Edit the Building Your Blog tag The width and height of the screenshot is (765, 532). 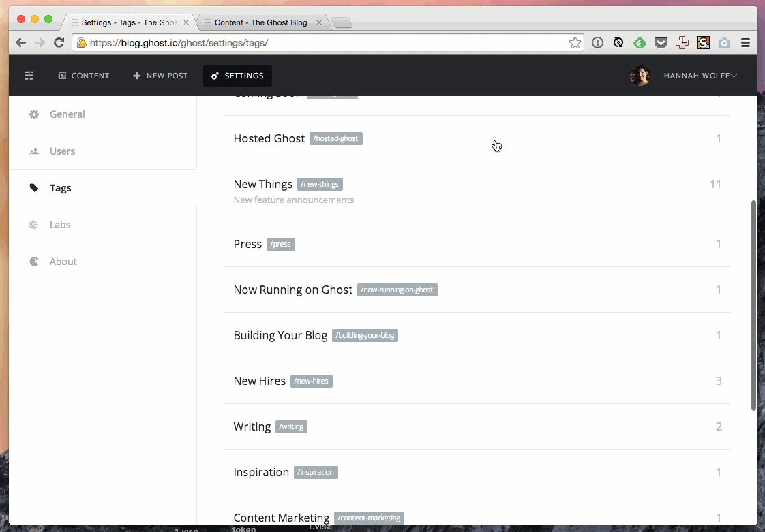(x=477, y=336)
